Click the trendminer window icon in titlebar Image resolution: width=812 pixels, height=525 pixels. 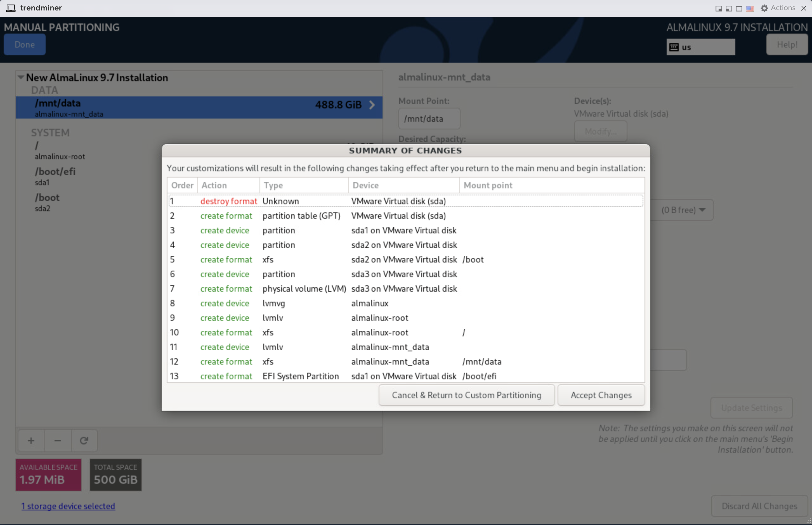coord(10,8)
